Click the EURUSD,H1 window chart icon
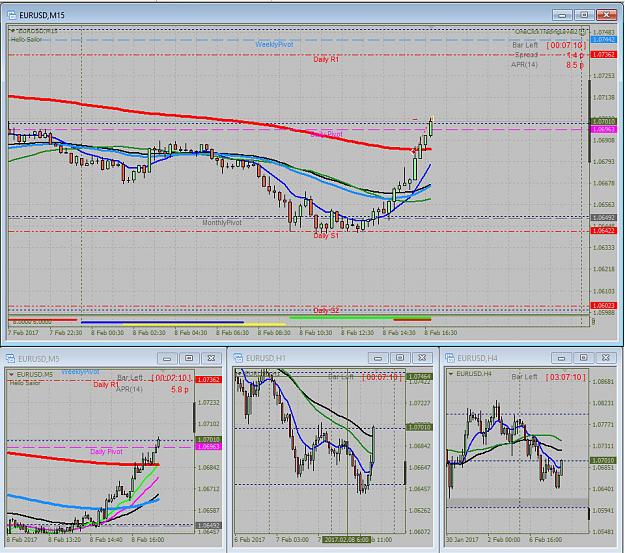The image size is (625, 553). click(238, 358)
